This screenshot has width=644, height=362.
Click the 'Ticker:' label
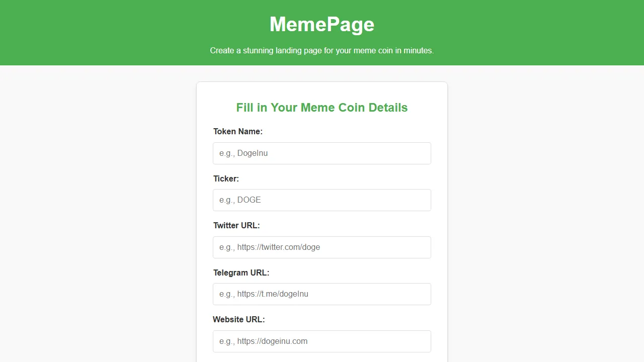tap(226, 178)
